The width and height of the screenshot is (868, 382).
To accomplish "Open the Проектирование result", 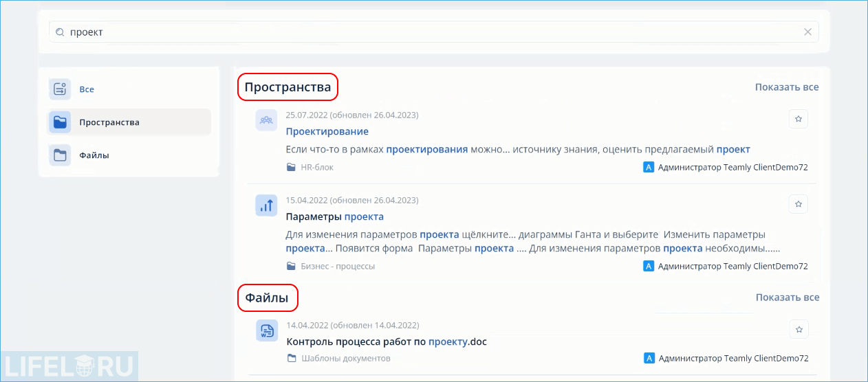I will [x=327, y=131].
